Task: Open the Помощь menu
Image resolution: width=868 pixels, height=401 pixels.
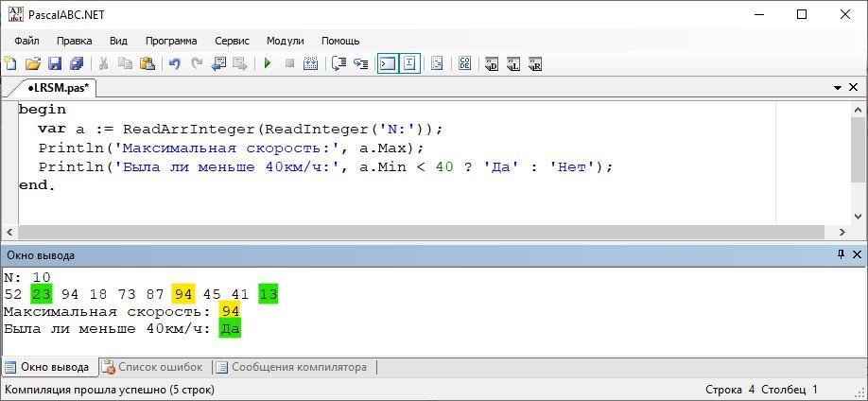Action: point(340,41)
